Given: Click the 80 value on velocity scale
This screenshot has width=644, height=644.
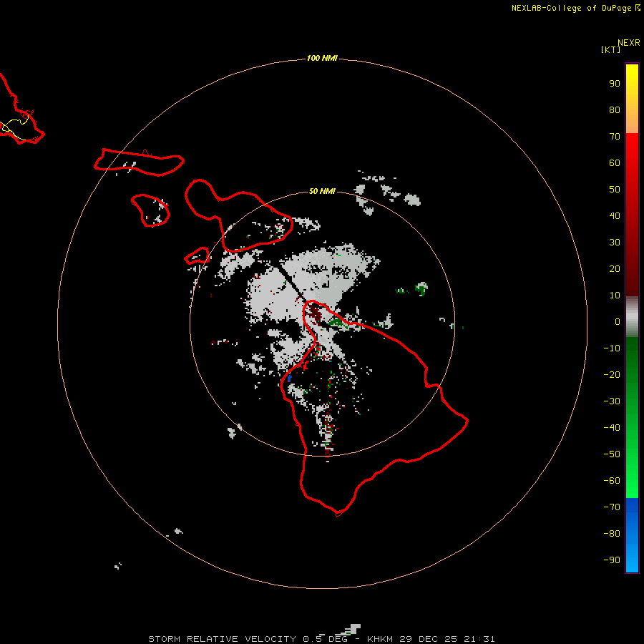Looking at the screenshot, I should [x=615, y=110].
